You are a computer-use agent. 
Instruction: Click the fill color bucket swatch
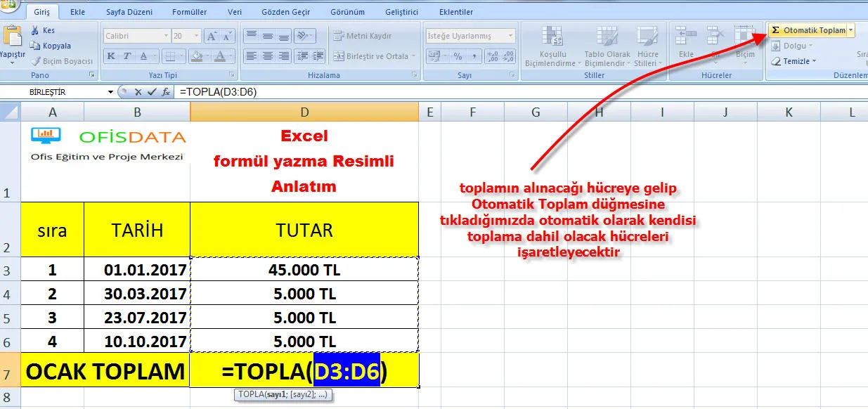(197, 56)
